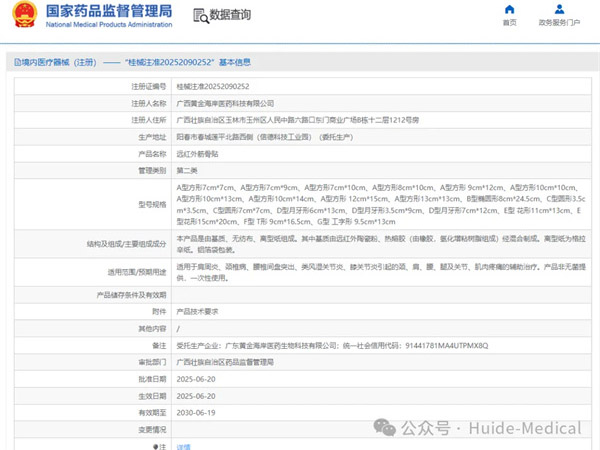600x450 pixels.
Task: Open the 产品技术要求 attachment
Action: [198, 310]
